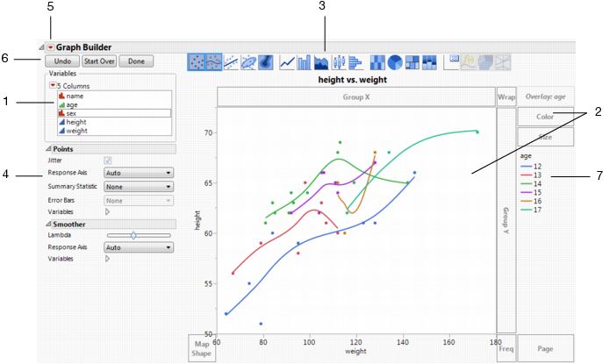This screenshot has width=609, height=364.
Task: Click the age 15 legend swatch
Action: point(526,192)
